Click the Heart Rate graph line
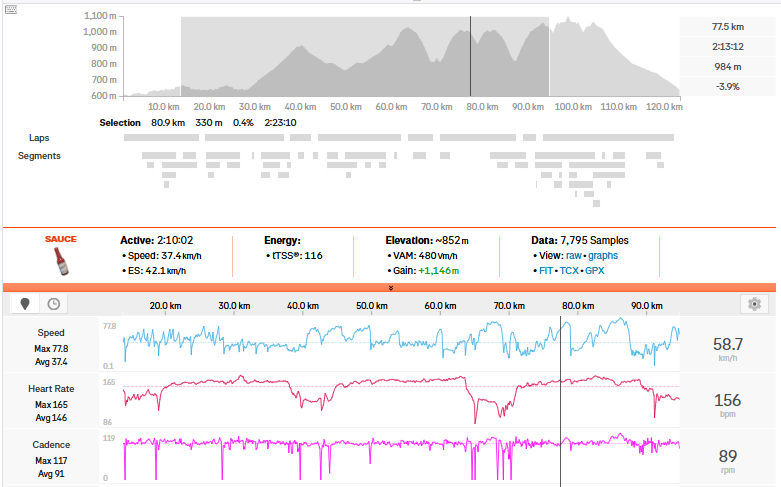 (401, 398)
